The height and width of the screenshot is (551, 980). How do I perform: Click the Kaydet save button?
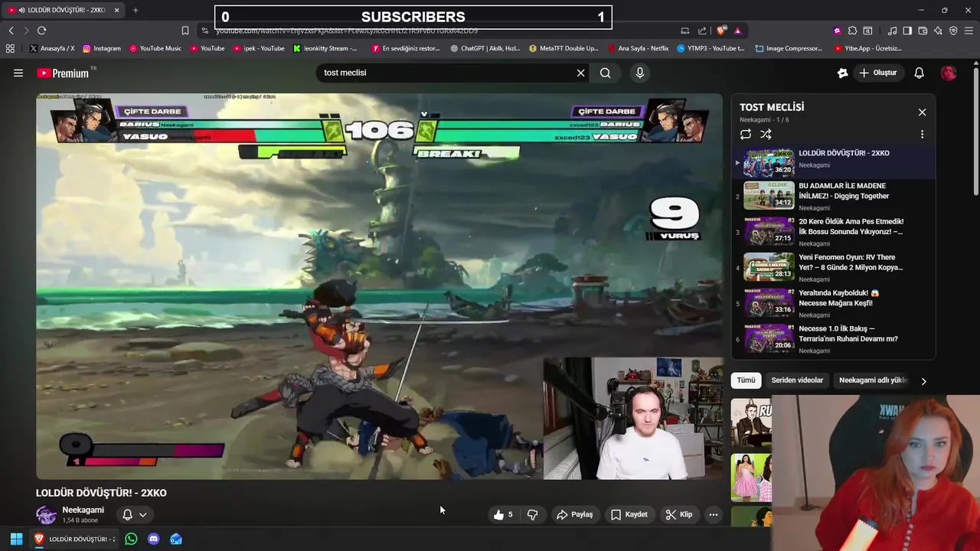629,514
